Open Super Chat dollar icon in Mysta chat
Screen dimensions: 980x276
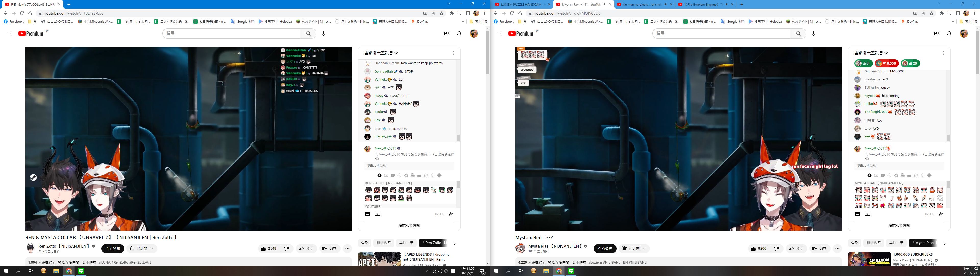[x=868, y=214]
